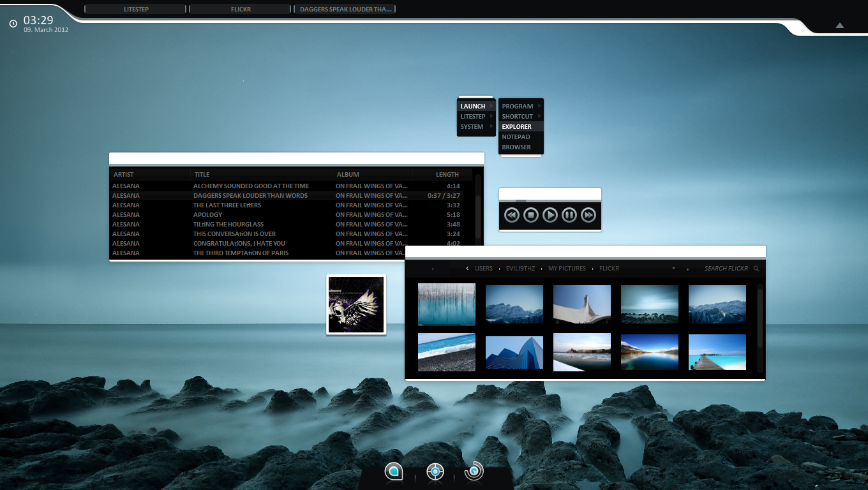Image resolution: width=868 pixels, height=490 pixels.
Task: Click the back arrow before USERS breadcrumb
Action: [x=467, y=269]
